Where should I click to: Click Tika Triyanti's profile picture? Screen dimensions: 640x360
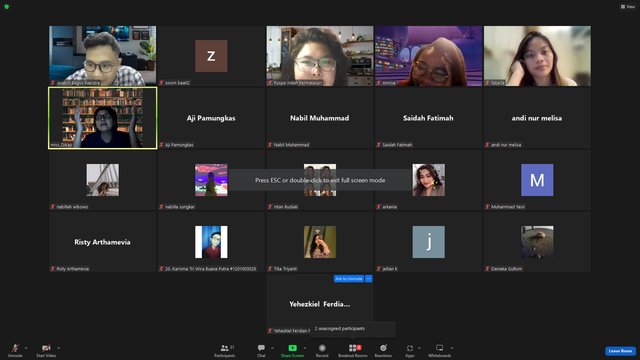click(x=320, y=242)
